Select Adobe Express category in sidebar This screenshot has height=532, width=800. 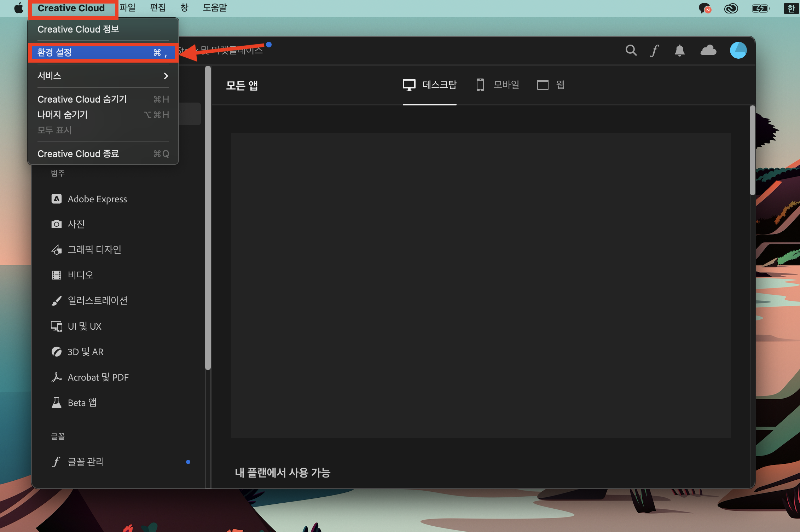(x=97, y=199)
